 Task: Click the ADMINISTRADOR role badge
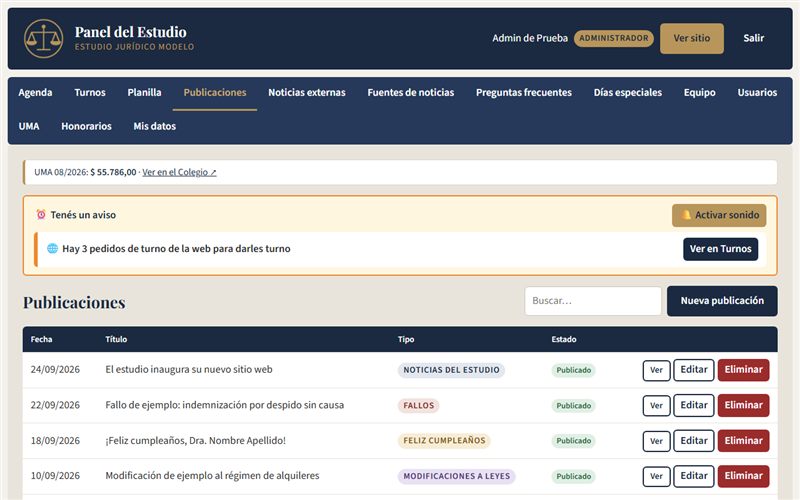click(613, 38)
